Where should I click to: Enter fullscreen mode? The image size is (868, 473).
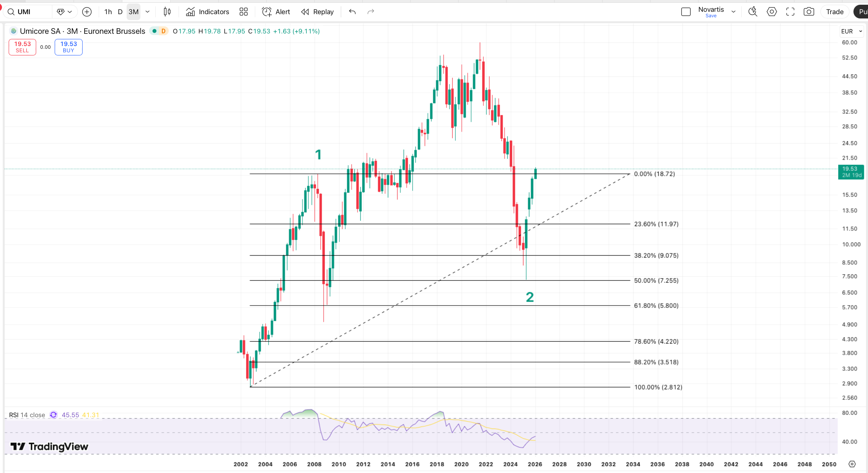click(790, 12)
